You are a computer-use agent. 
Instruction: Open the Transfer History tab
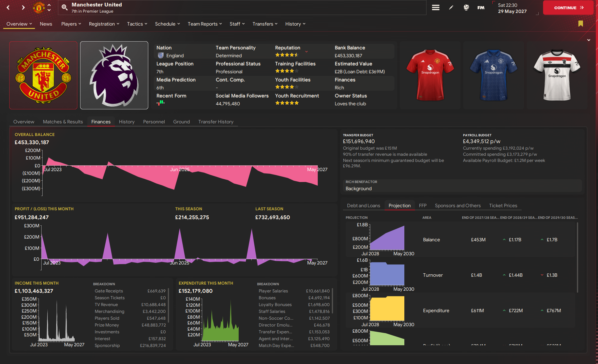[216, 122]
